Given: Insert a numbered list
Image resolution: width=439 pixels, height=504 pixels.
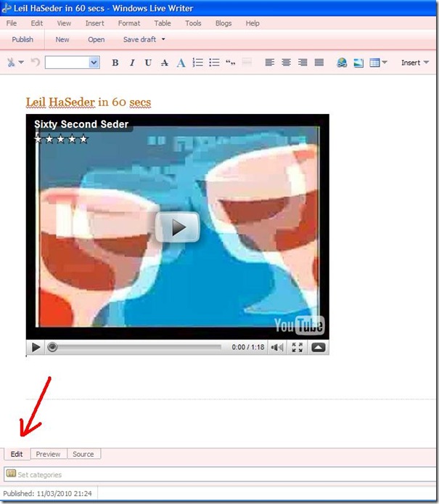Looking at the screenshot, I should pyautogui.click(x=198, y=63).
